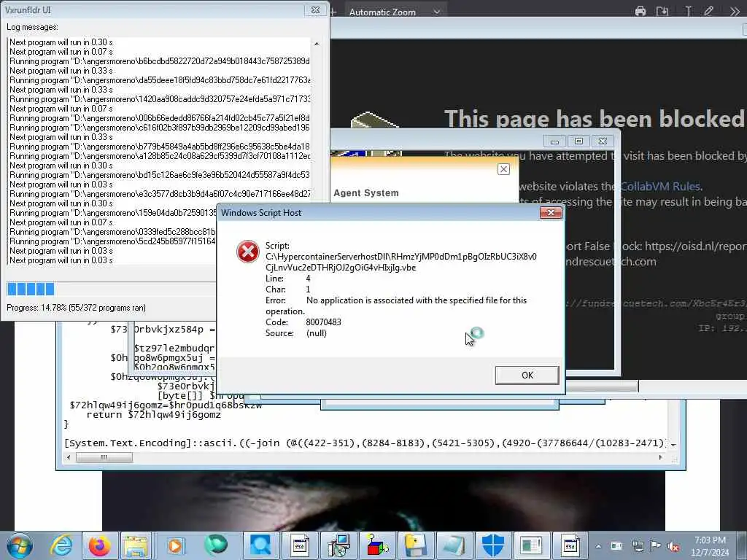Click the 'return $72hlqw49ij6gomz' script line
Screen dimensions: 747x560
(x=153, y=415)
